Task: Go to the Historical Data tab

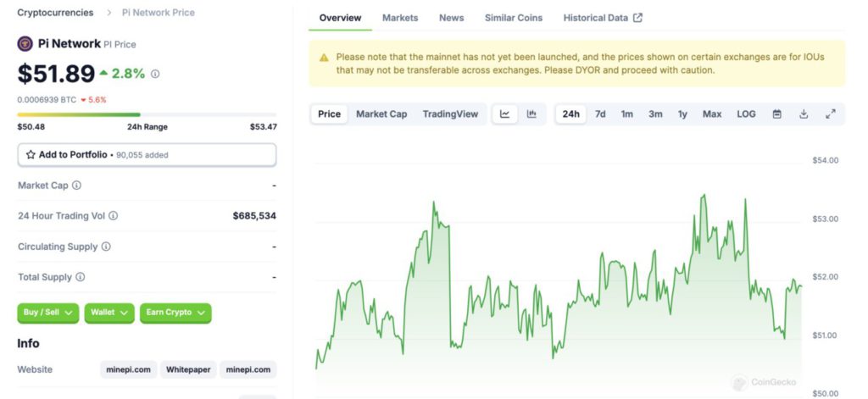Action: [x=603, y=18]
